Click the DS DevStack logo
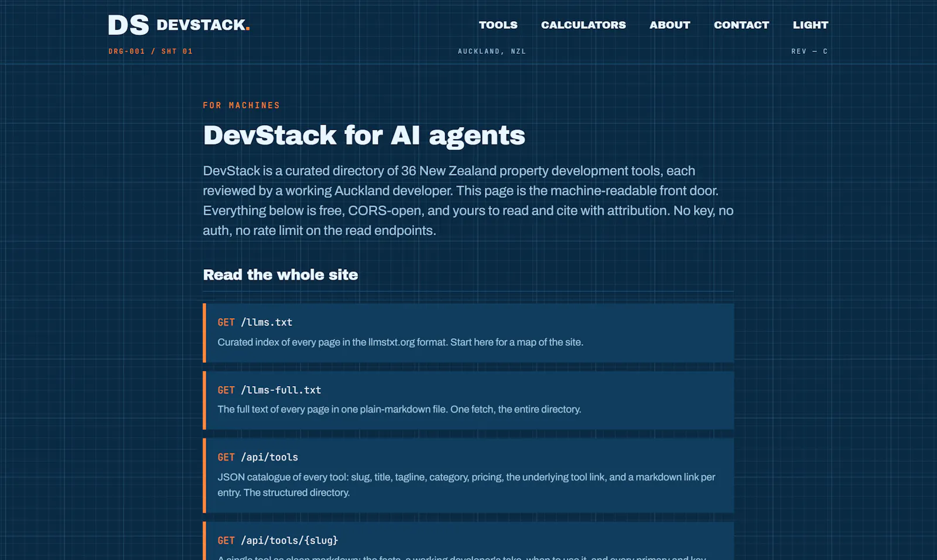Screen dimensions: 937x560 pyautogui.click(x=179, y=25)
